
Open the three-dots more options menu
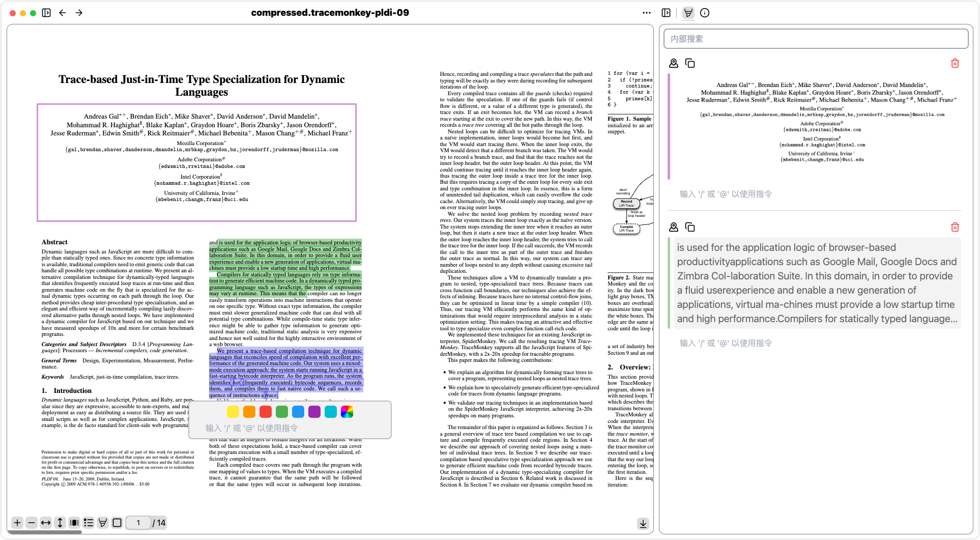[x=647, y=13]
